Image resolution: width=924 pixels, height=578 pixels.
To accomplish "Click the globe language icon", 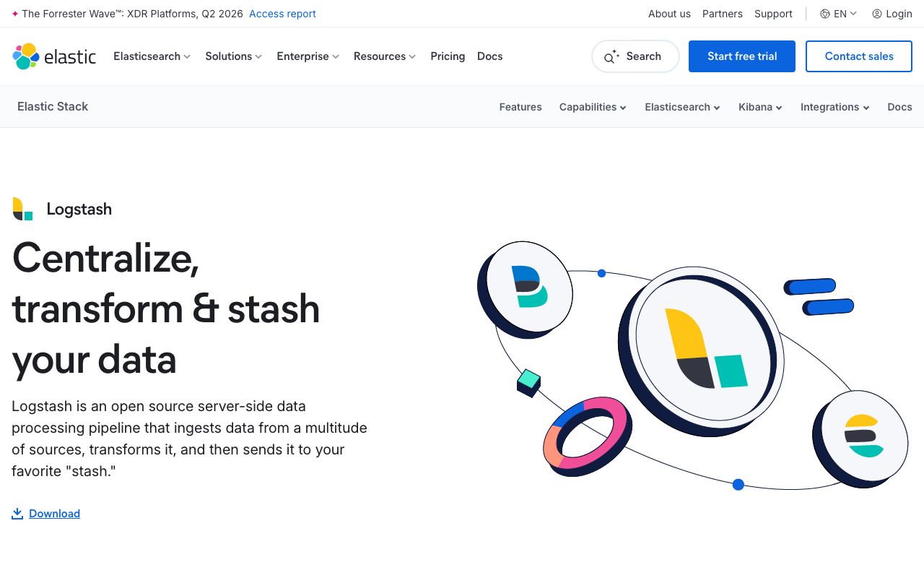I will point(824,14).
